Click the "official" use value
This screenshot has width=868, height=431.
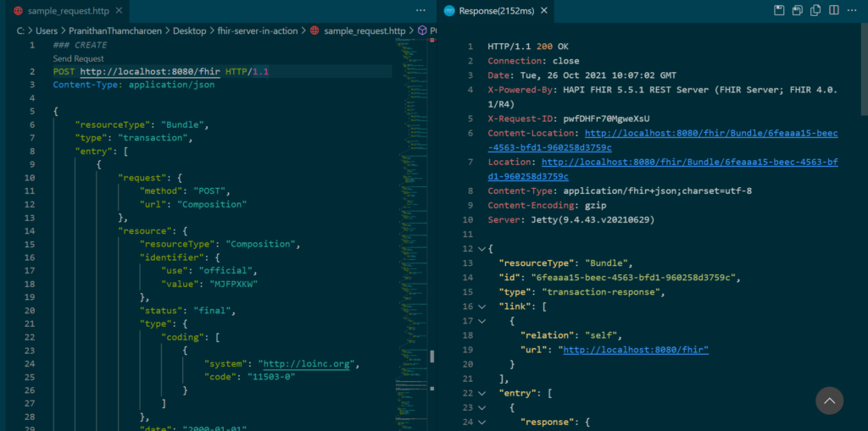click(225, 271)
